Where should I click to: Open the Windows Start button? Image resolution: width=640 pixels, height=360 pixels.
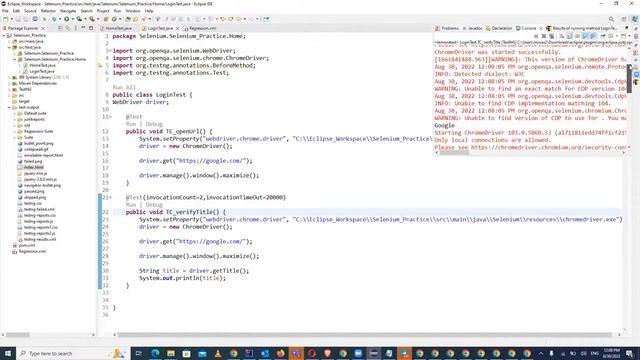tap(8, 353)
